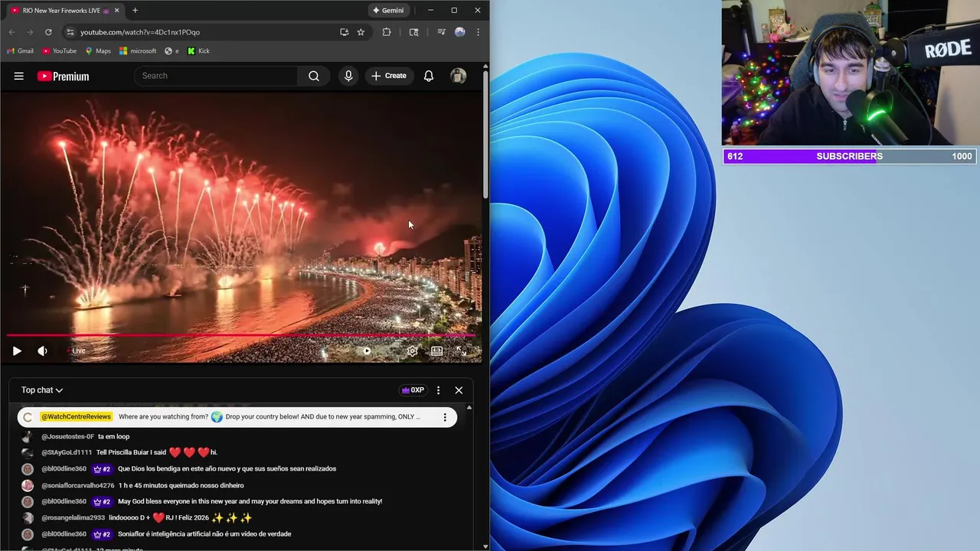Play the fireworks live video
Viewport: 980px width, 551px height.
click(x=17, y=350)
